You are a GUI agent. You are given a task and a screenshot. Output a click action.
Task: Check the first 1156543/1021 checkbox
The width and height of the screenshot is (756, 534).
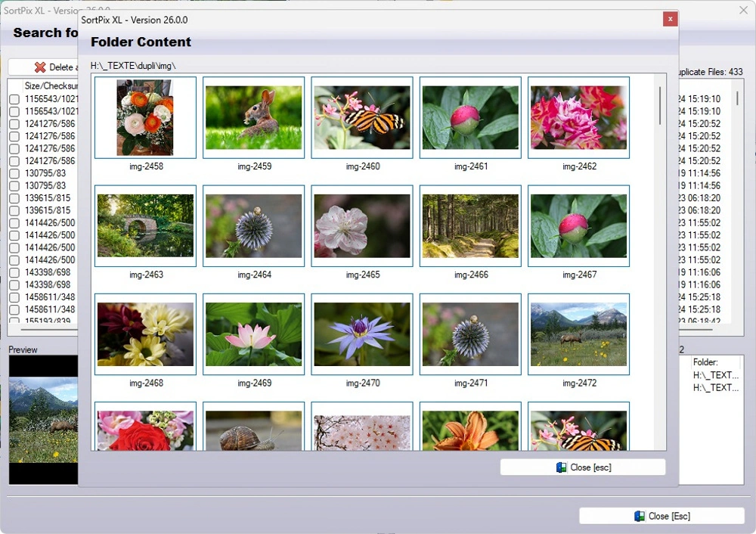point(13,98)
